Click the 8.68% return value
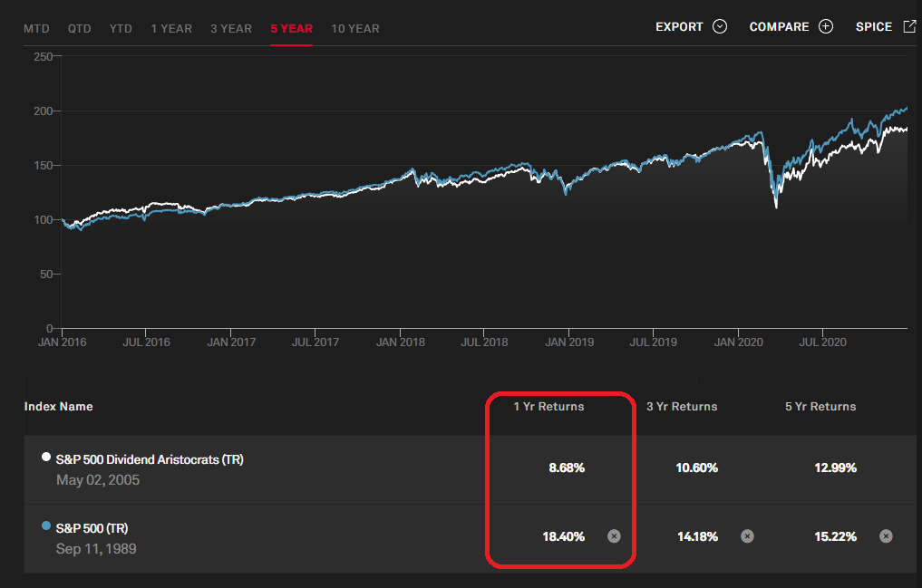The image size is (922, 588). (x=567, y=468)
